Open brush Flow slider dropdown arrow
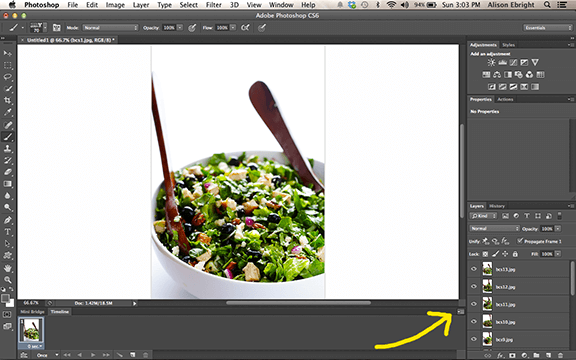576x360 pixels. (x=233, y=28)
